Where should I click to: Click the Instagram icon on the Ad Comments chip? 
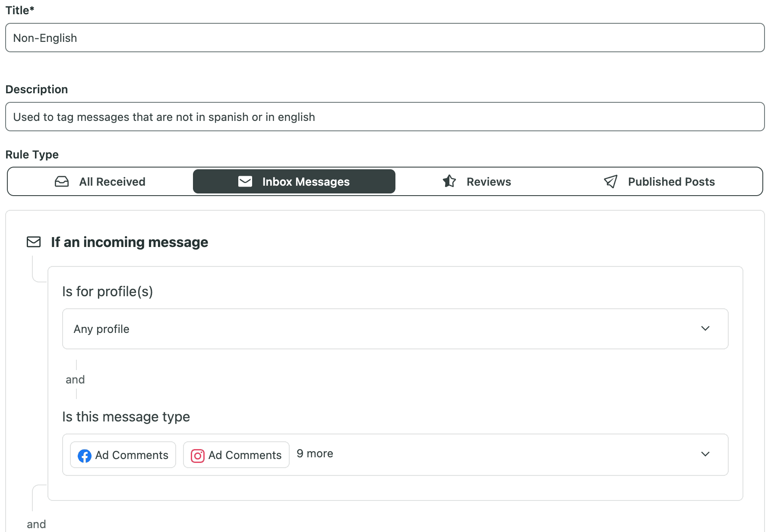pos(198,455)
